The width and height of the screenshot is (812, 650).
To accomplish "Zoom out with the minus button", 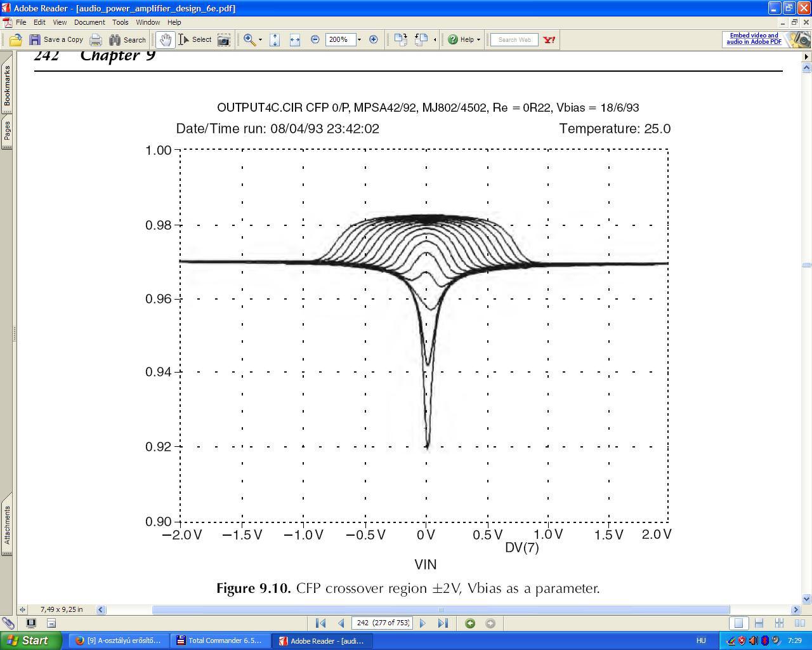I will coord(315,39).
